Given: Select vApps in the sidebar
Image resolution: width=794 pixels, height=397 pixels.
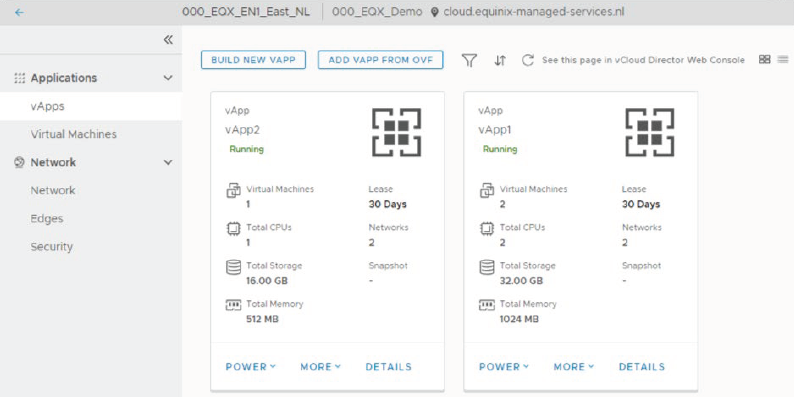Looking at the screenshot, I should (91, 106).
